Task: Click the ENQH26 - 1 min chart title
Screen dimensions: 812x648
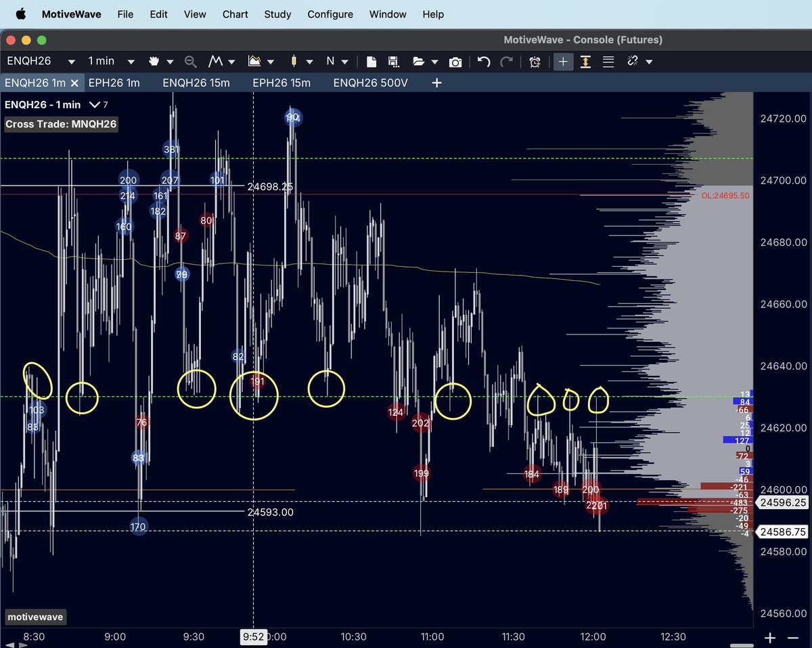Action: [x=43, y=105]
